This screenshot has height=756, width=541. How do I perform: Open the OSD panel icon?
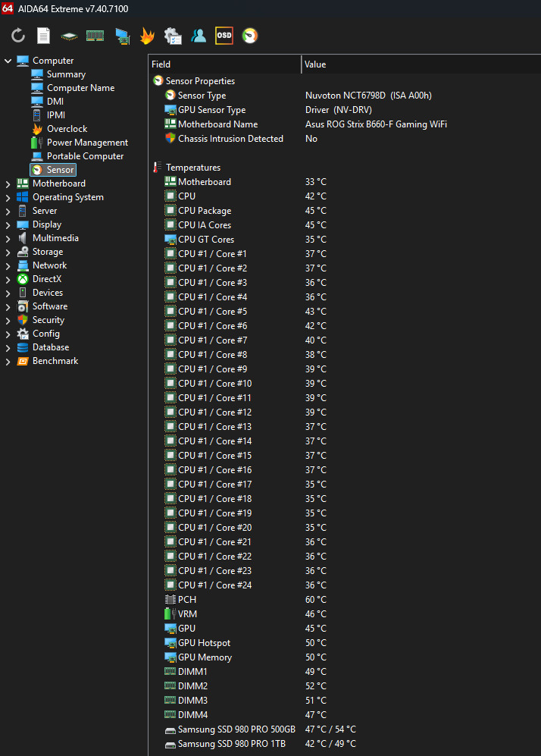224,36
